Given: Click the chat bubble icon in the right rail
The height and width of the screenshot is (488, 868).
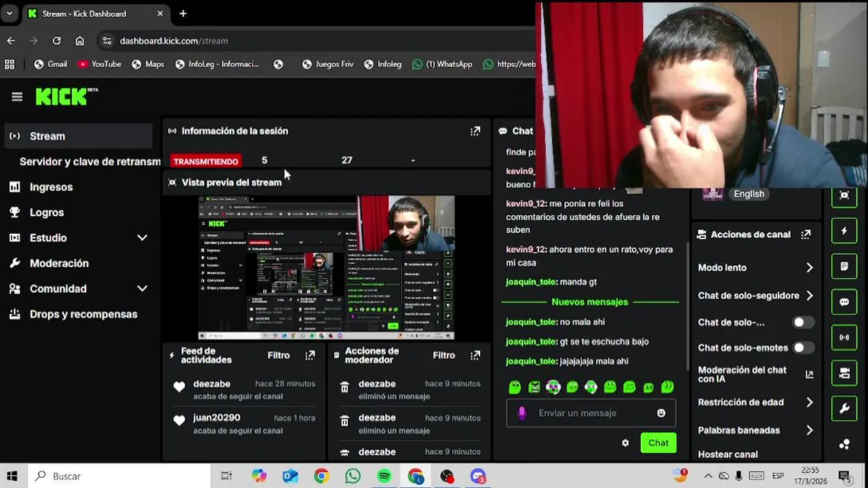Looking at the screenshot, I should (x=844, y=302).
